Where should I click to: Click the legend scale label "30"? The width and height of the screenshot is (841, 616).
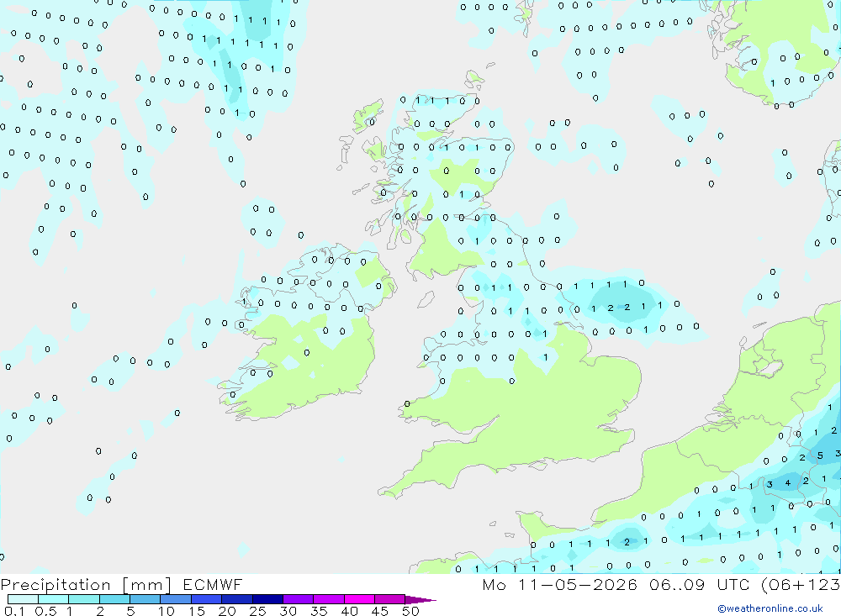pyautogui.click(x=288, y=611)
